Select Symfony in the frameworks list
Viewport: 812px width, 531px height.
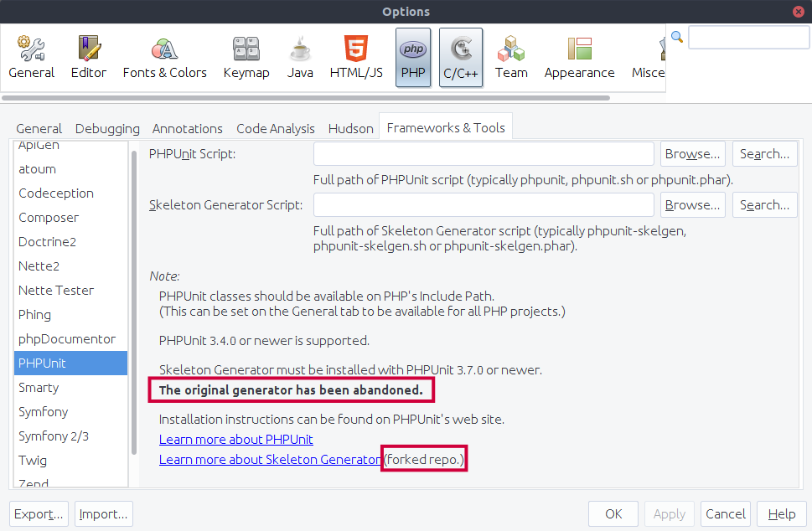click(70, 412)
